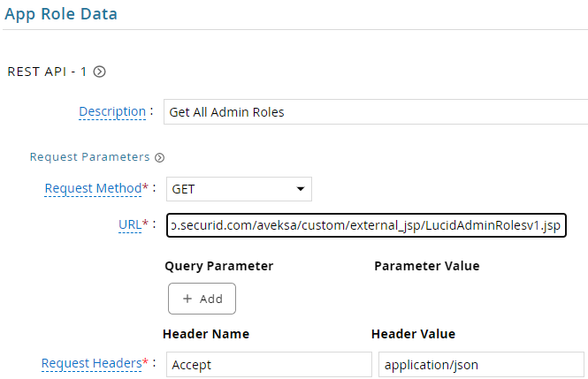588x379 pixels.
Task: Click the App Role Data heading
Action: tap(61, 14)
